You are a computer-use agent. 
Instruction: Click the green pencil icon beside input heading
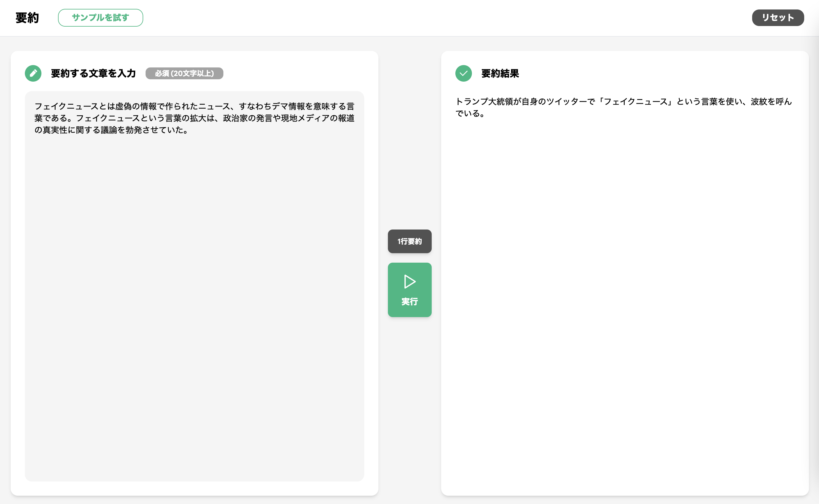point(33,73)
